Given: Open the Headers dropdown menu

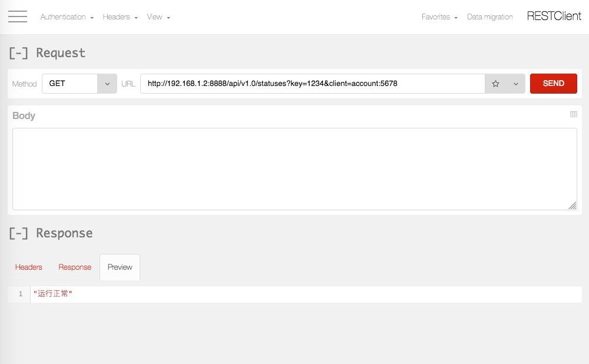Looking at the screenshot, I should click(120, 17).
